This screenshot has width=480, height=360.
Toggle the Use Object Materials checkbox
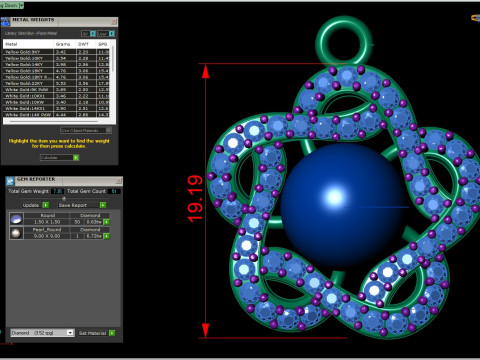[x=109, y=130]
